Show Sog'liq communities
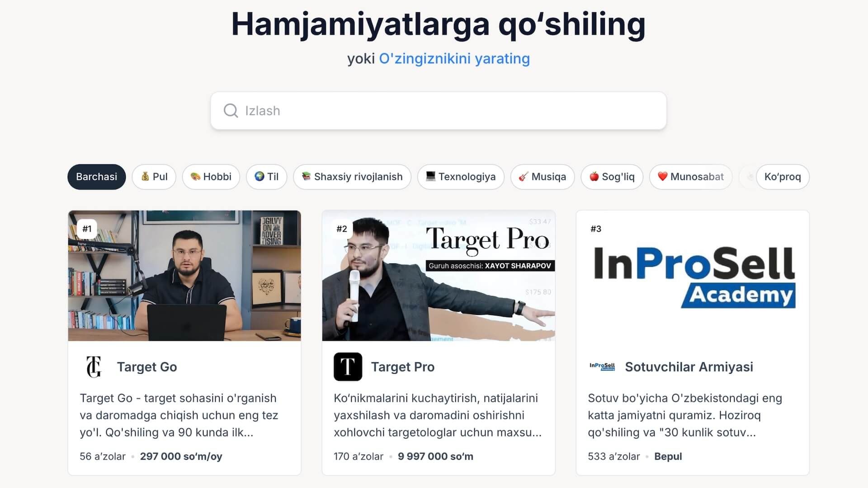The image size is (868, 488). pyautogui.click(x=612, y=177)
